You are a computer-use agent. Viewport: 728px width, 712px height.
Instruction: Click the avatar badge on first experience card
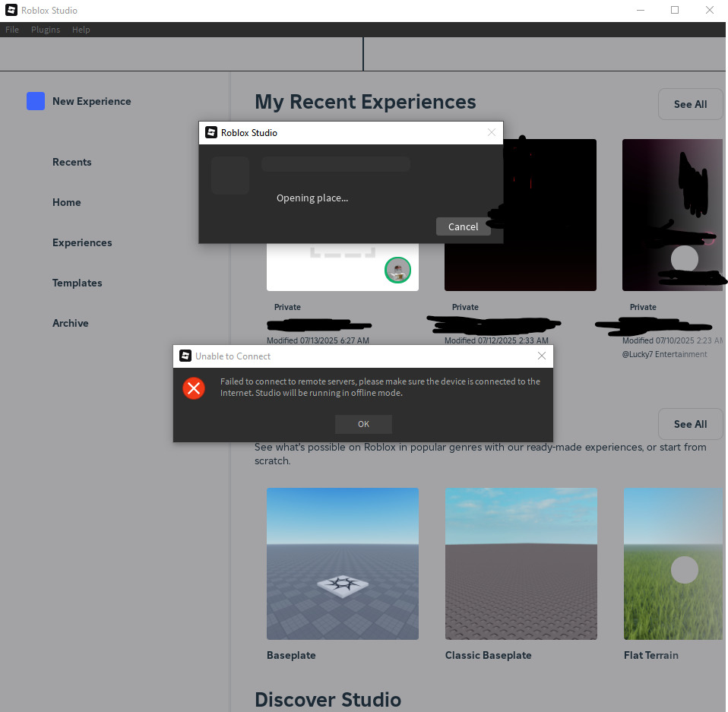point(398,270)
